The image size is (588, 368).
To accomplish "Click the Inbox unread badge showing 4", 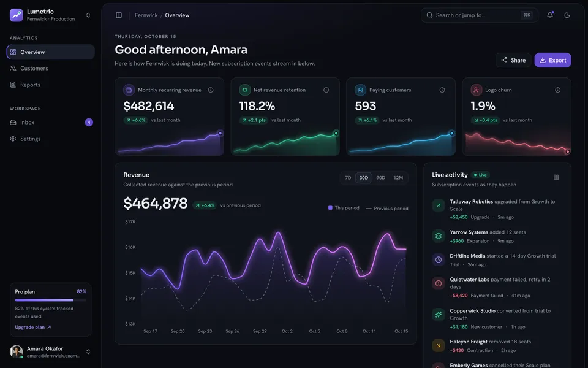I will click(89, 123).
